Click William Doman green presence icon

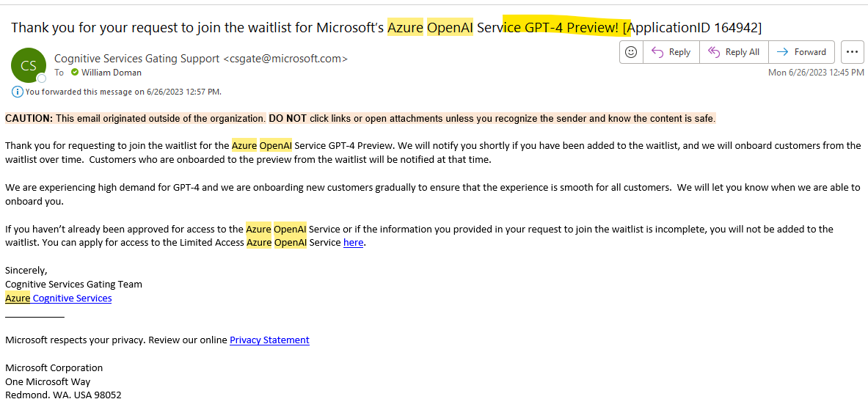click(75, 73)
